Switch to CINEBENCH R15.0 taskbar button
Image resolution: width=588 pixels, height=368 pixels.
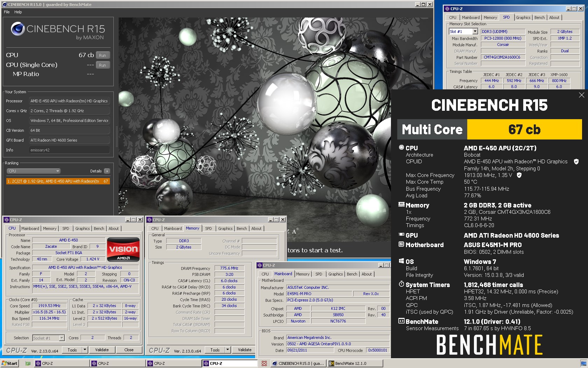coord(299,363)
